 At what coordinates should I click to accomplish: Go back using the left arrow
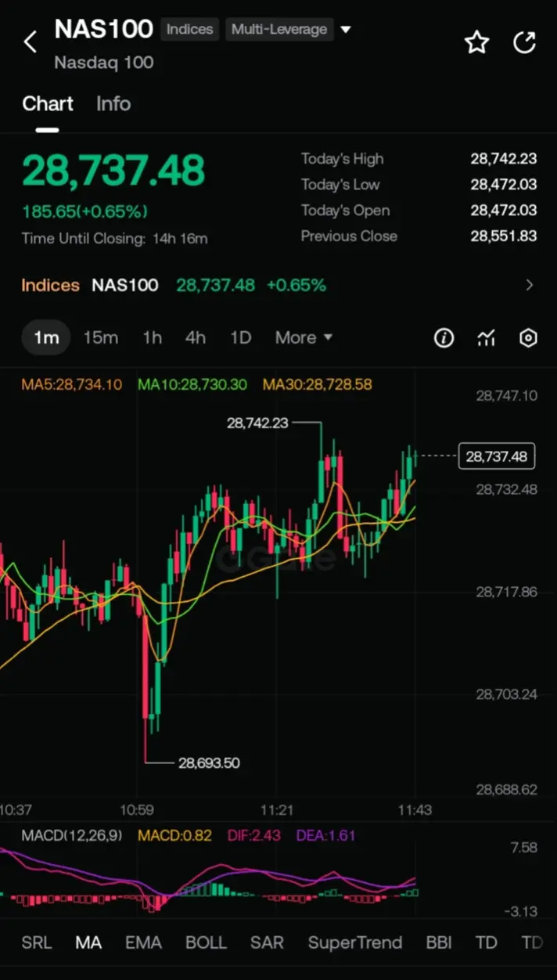pos(31,41)
